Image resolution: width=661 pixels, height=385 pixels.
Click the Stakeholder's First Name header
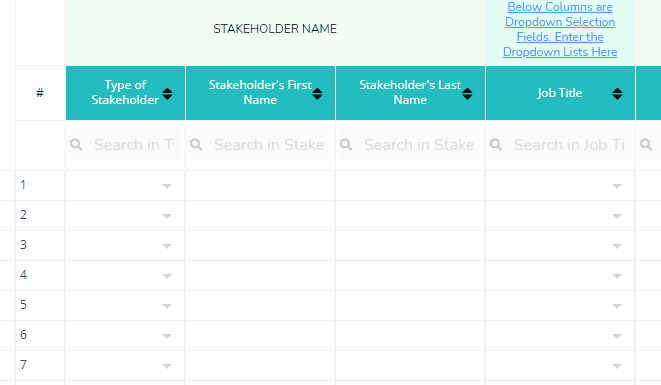tap(261, 93)
